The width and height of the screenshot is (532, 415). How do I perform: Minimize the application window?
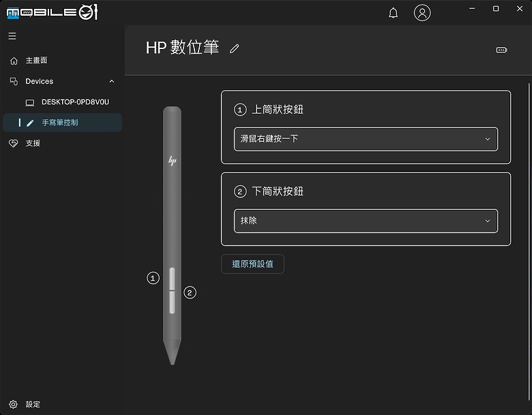click(472, 8)
